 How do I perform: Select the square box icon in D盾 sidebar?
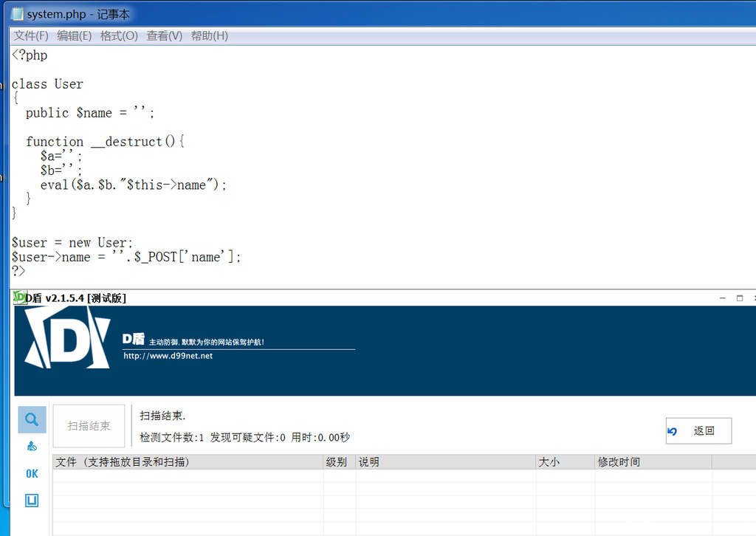point(32,501)
